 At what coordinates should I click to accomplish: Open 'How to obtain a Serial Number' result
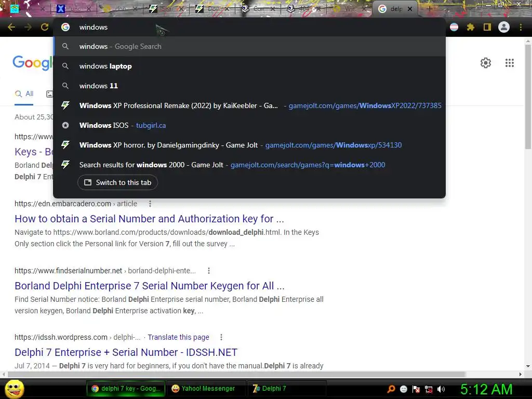(149, 219)
